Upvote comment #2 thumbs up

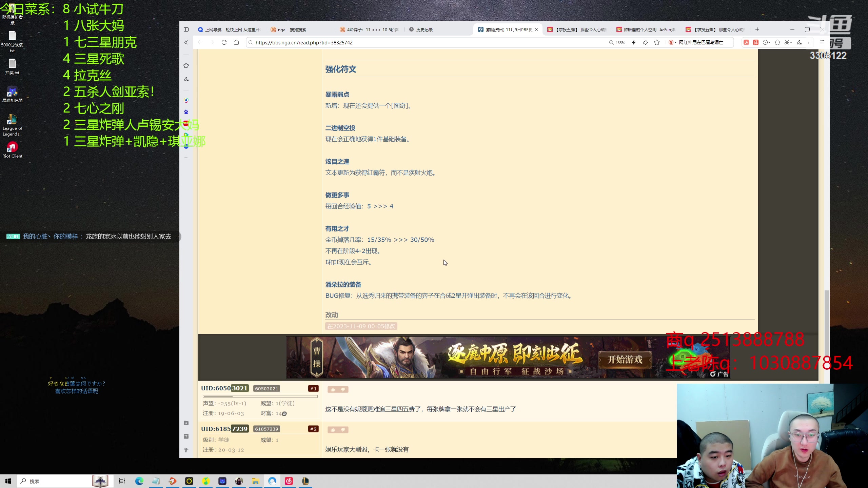333,430
